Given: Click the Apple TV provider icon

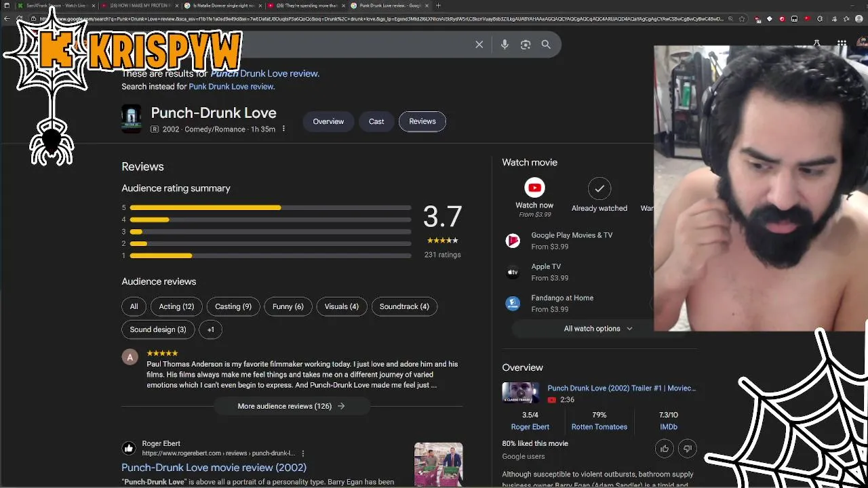Looking at the screenshot, I should click(513, 272).
